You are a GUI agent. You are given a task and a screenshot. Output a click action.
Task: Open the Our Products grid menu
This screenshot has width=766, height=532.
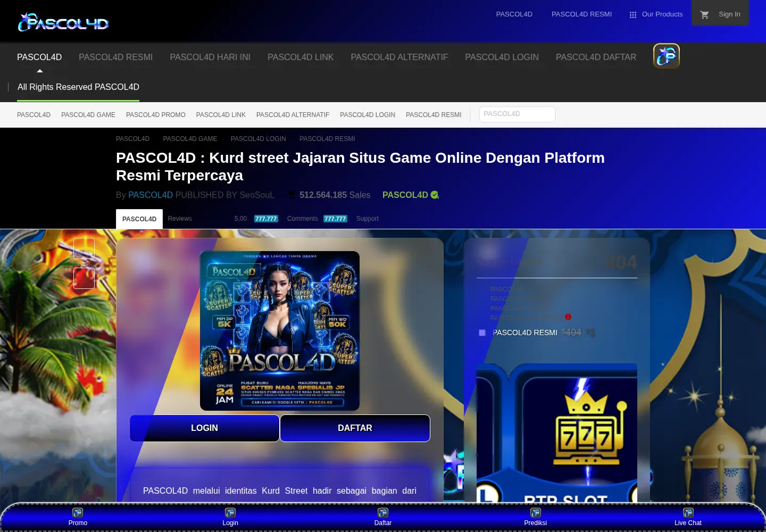point(656,14)
